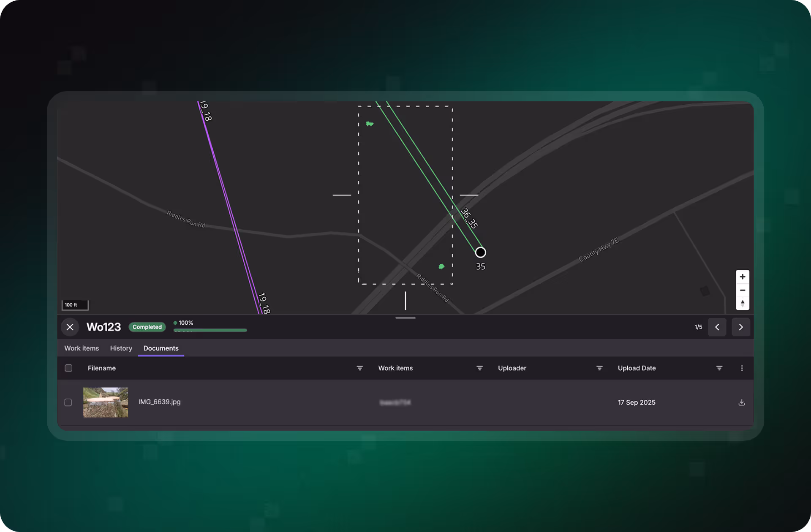The height and width of the screenshot is (532, 811).
Task: Open the Uploader column filter
Action: pyautogui.click(x=599, y=368)
